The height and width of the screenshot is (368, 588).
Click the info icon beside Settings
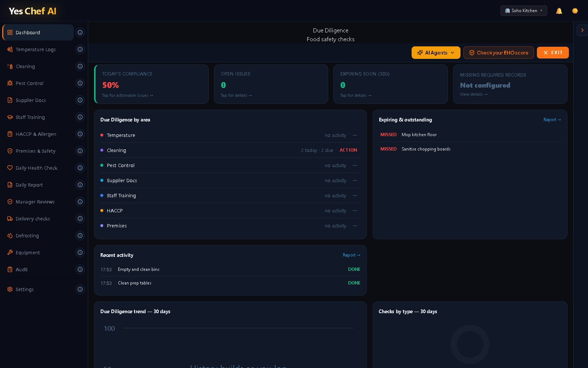click(80, 289)
